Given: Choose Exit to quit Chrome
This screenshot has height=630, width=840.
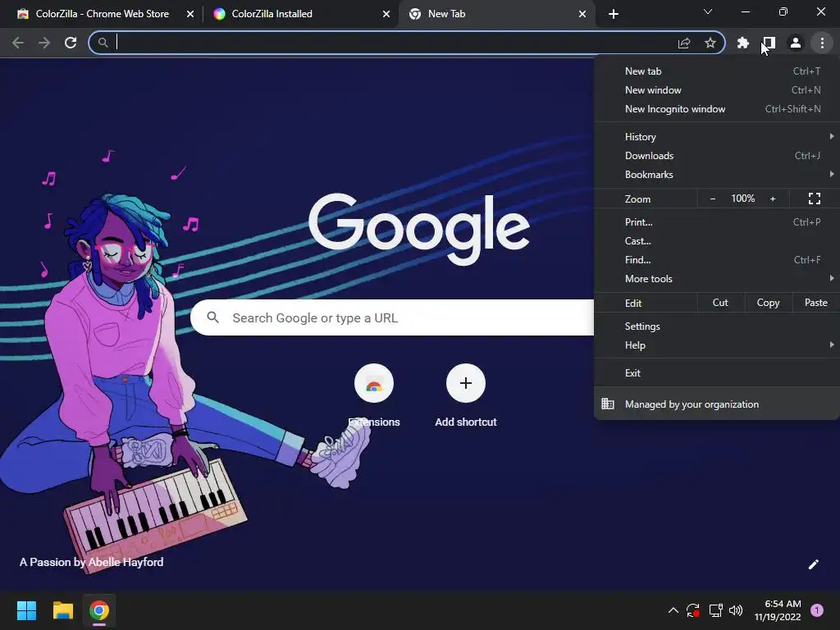Looking at the screenshot, I should tap(717, 373).
